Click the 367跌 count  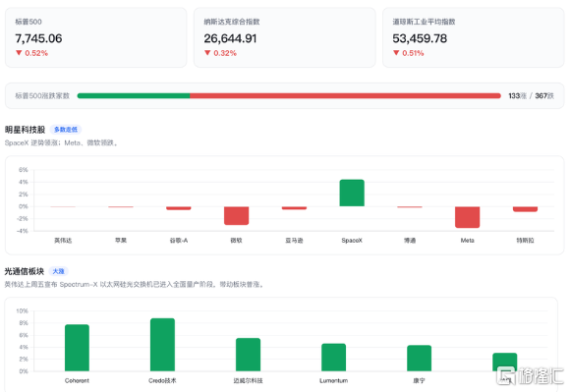544,96
